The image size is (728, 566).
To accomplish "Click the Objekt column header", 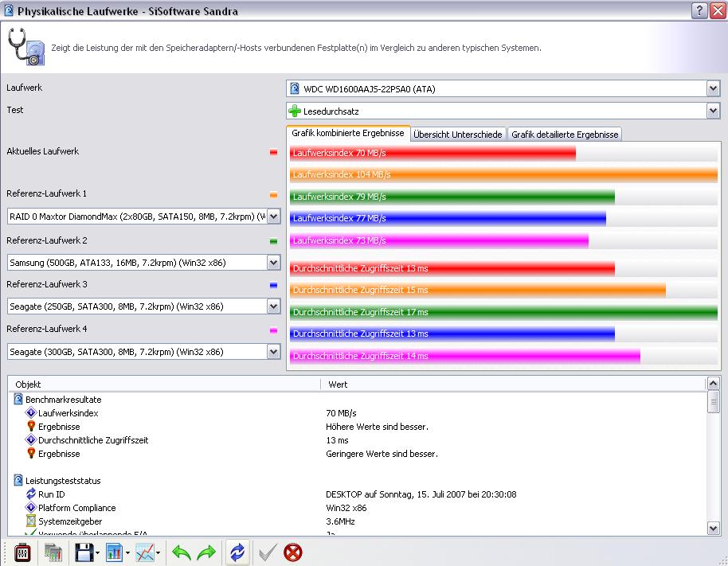I will coord(164,384).
